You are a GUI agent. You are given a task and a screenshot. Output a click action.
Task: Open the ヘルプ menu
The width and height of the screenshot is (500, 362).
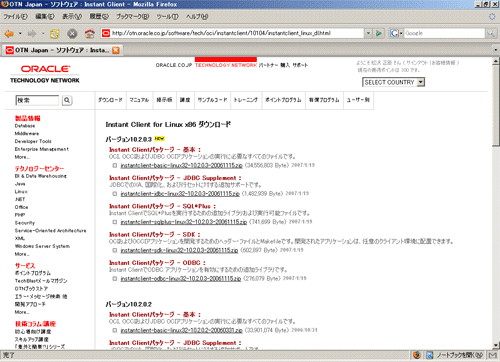pos(197,16)
